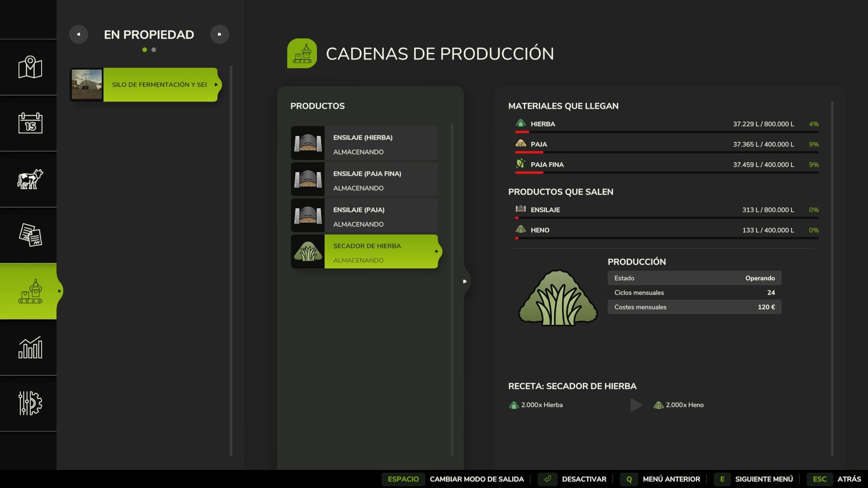The width and height of the screenshot is (868, 488).
Task: Expand details arrow beside products panel
Action: tap(465, 282)
